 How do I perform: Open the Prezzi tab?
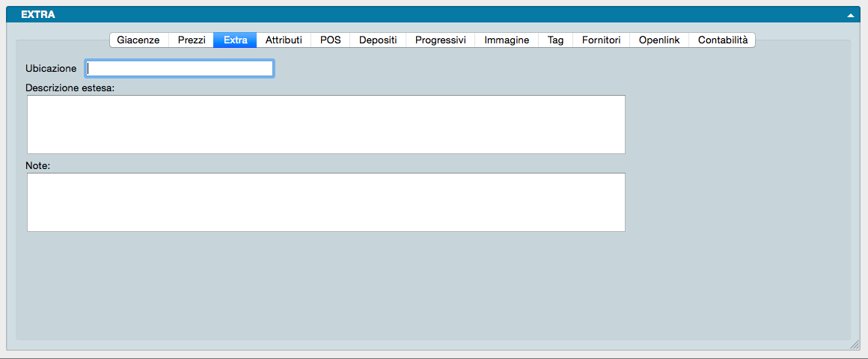(x=192, y=40)
